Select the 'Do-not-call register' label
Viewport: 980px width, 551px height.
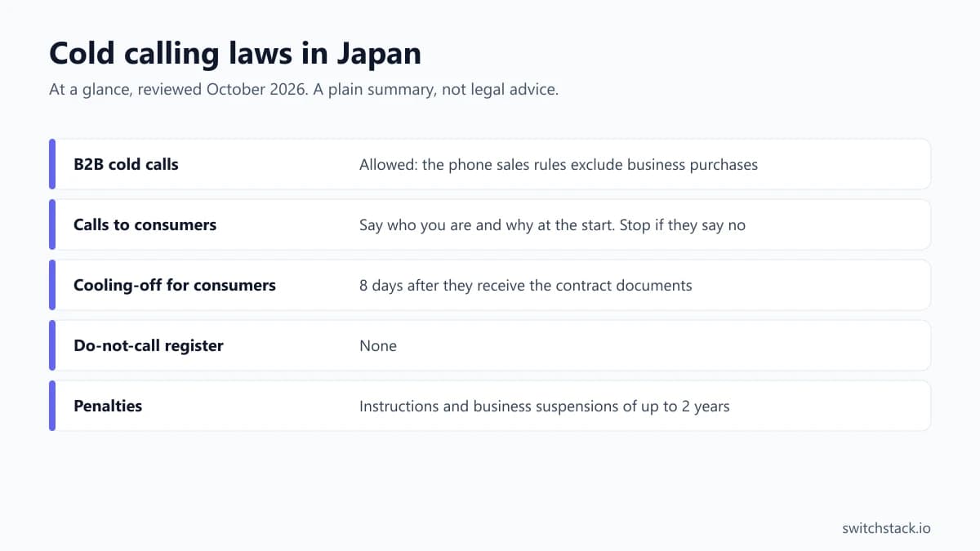[149, 345]
